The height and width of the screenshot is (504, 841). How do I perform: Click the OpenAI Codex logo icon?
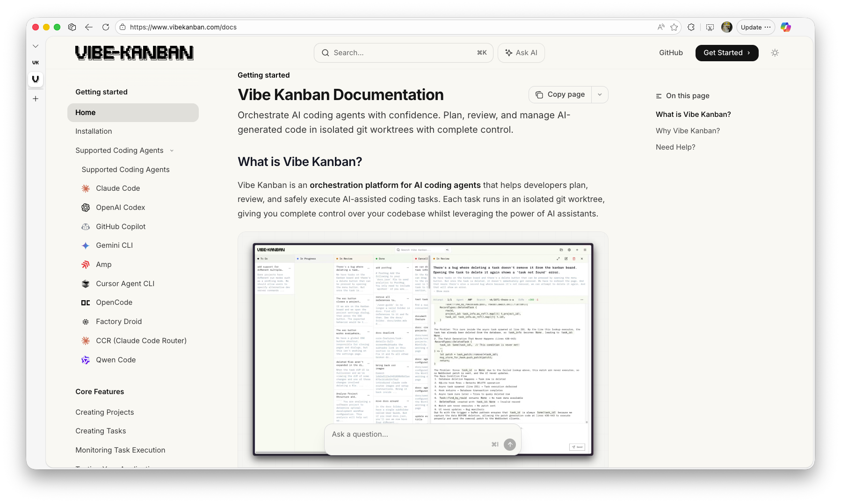tap(86, 208)
